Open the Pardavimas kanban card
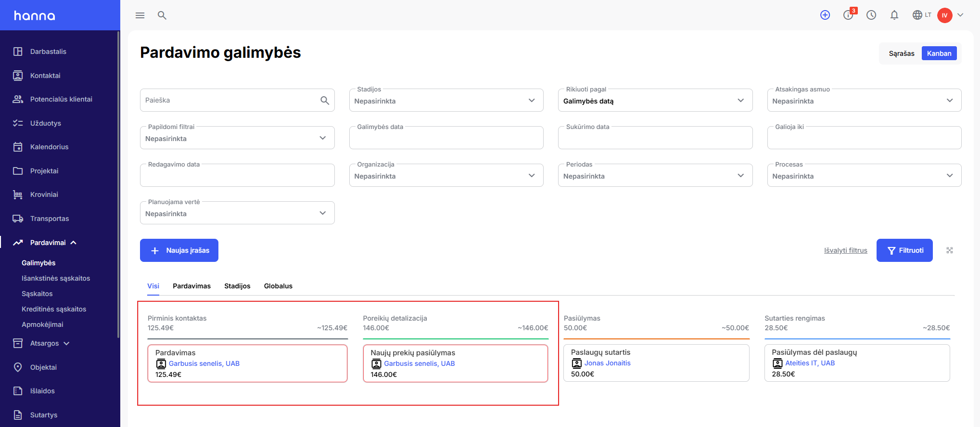Image resolution: width=980 pixels, height=427 pixels. point(247,363)
